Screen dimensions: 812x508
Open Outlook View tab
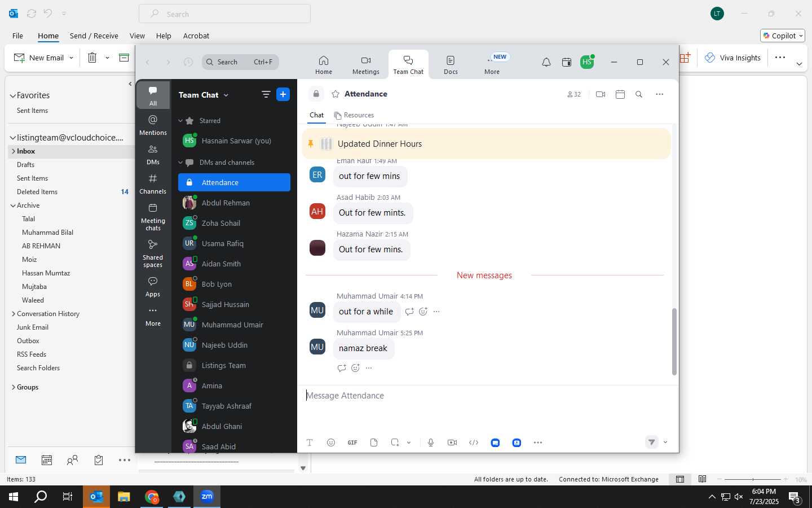click(x=137, y=36)
